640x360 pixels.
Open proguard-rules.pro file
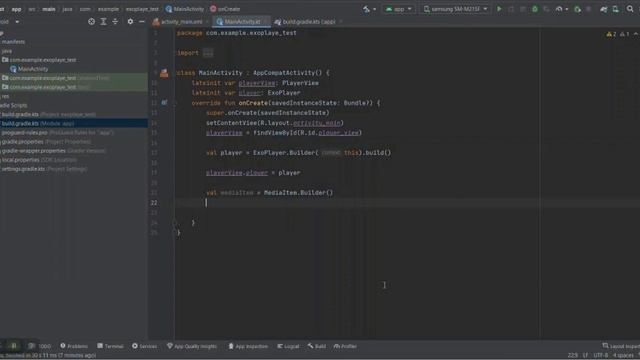[57, 133]
